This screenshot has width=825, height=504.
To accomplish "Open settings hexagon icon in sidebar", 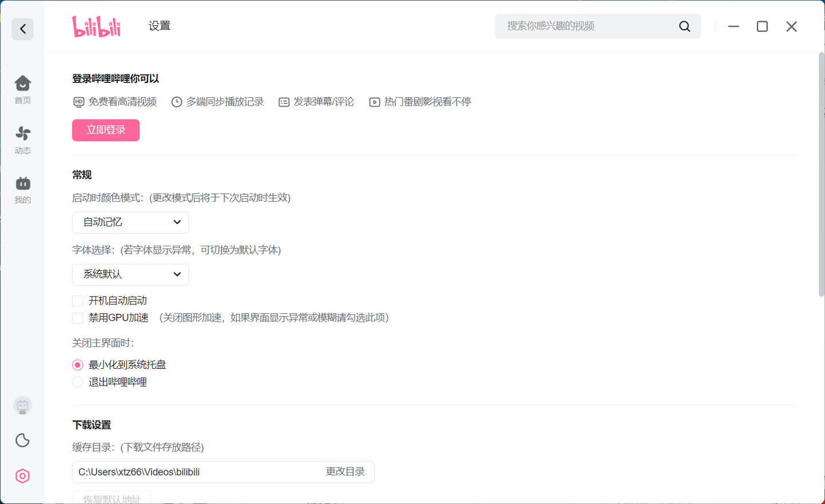I will click(x=22, y=476).
